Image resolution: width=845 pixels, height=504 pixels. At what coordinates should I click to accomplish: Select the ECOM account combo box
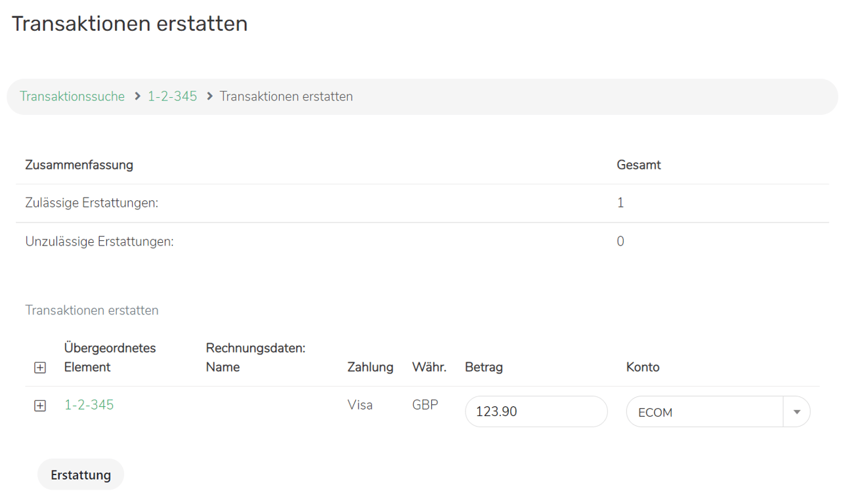(x=704, y=412)
